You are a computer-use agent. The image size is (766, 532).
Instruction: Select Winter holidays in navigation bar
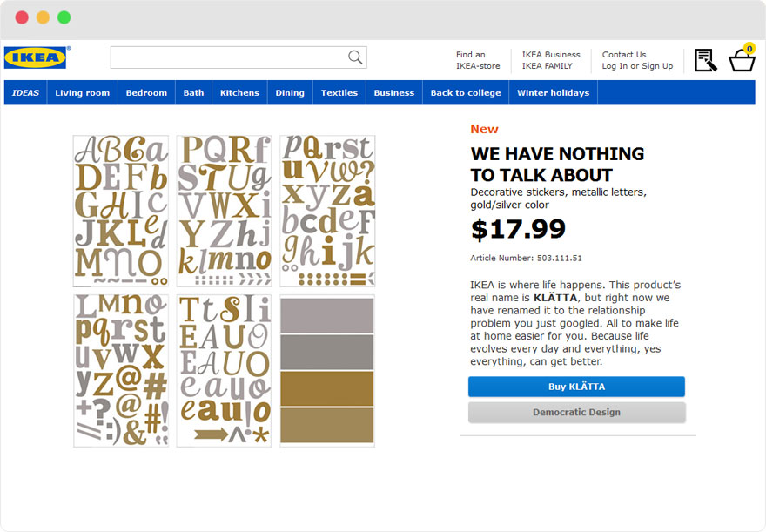coord(553,93)
